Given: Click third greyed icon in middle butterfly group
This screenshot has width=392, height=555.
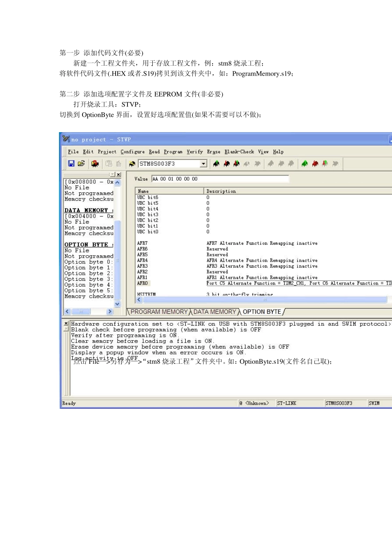Looking at the screenshot, I should pos(291,164).
